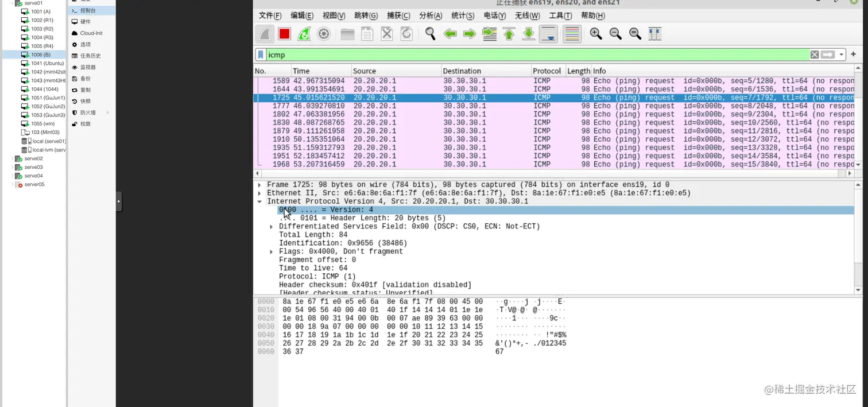The width and height of the screenshot is (868, 407).
Task: Apply the display filter arrow button
Action: (x=828, y=55)
